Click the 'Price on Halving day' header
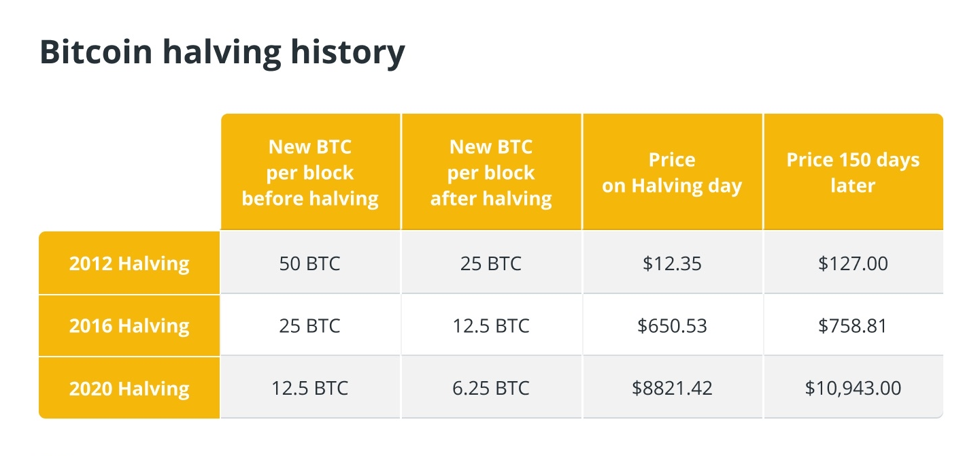 [672, 173]
